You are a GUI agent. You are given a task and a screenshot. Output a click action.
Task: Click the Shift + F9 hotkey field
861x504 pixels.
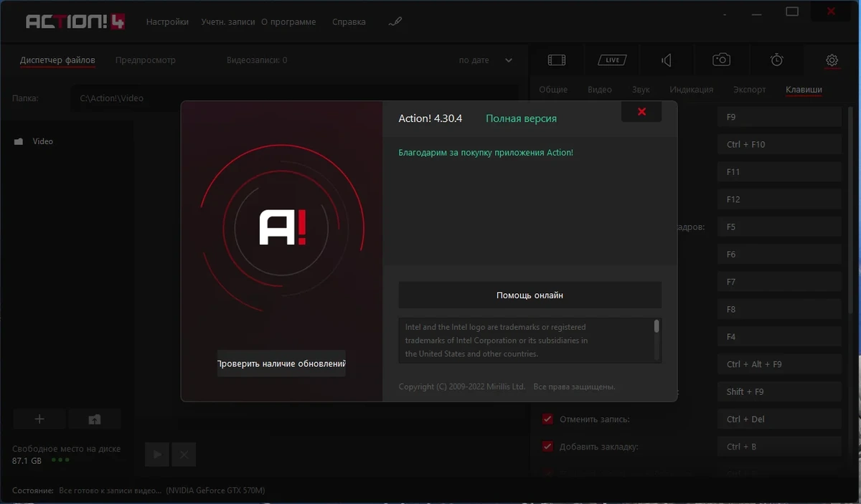click(x=779, y=391)
